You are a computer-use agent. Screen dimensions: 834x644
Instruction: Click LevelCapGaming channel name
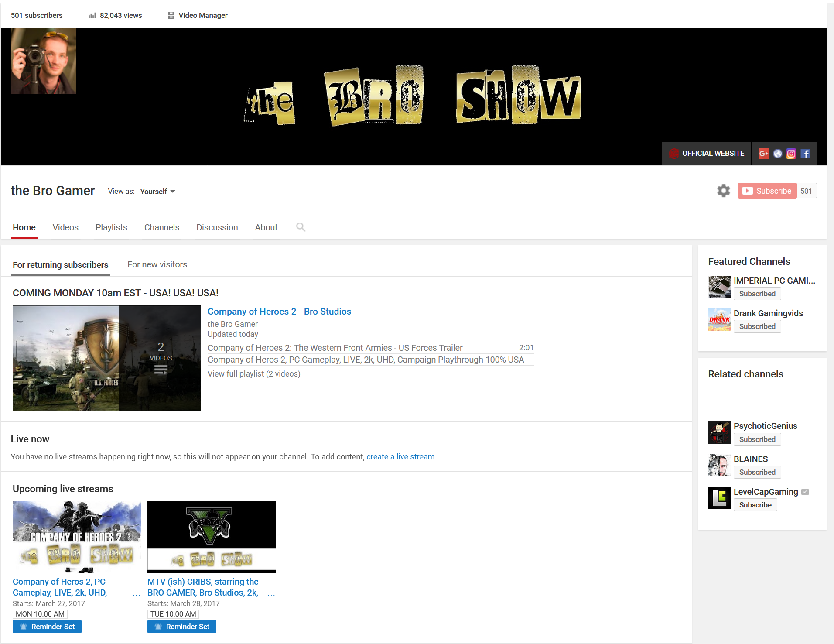click(766, 492)
